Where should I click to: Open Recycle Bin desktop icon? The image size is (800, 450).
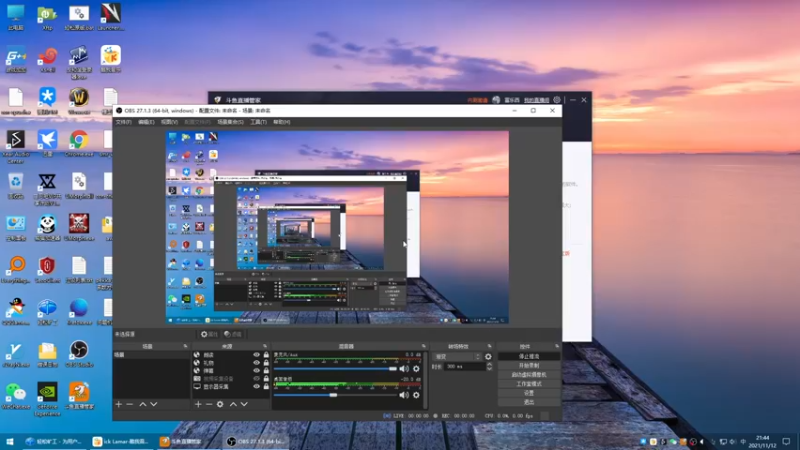coord(15,185)
